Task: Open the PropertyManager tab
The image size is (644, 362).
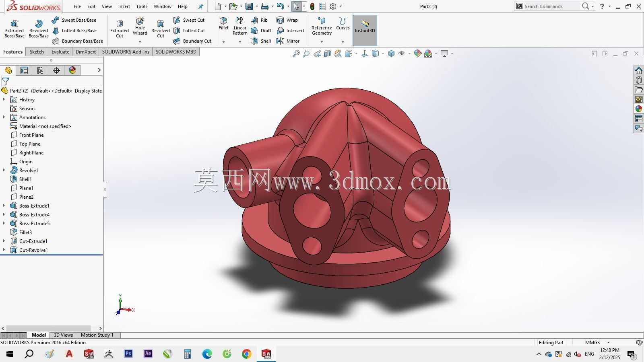Action: (x=24, y=70)
